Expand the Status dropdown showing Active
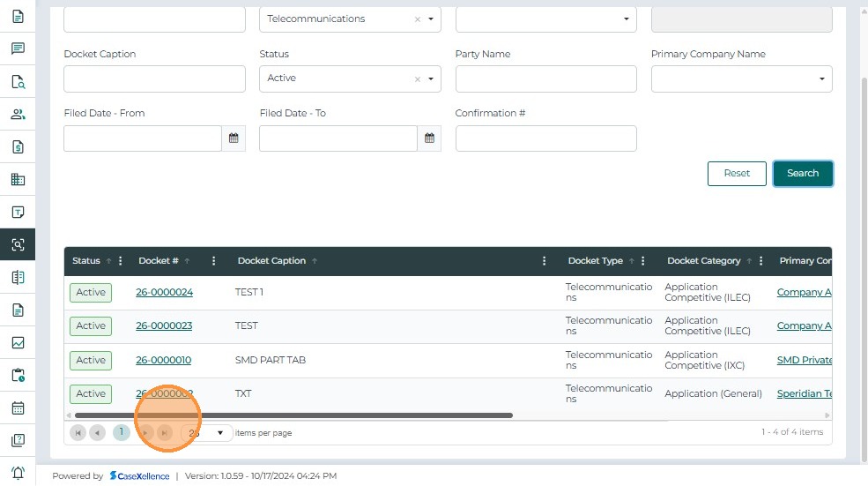 point(431,79)
